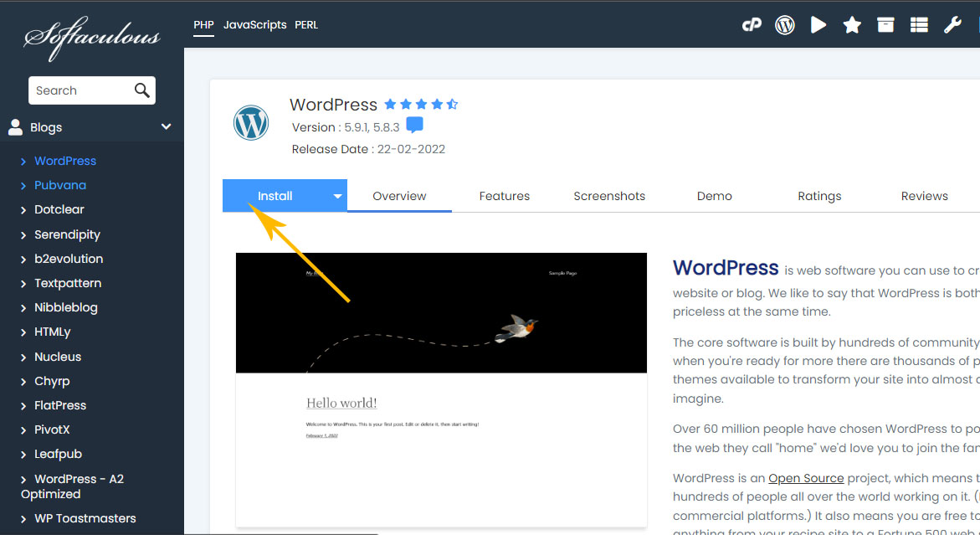
Task: Open ratings via the star icon
Action: click(x=852, y=25)
